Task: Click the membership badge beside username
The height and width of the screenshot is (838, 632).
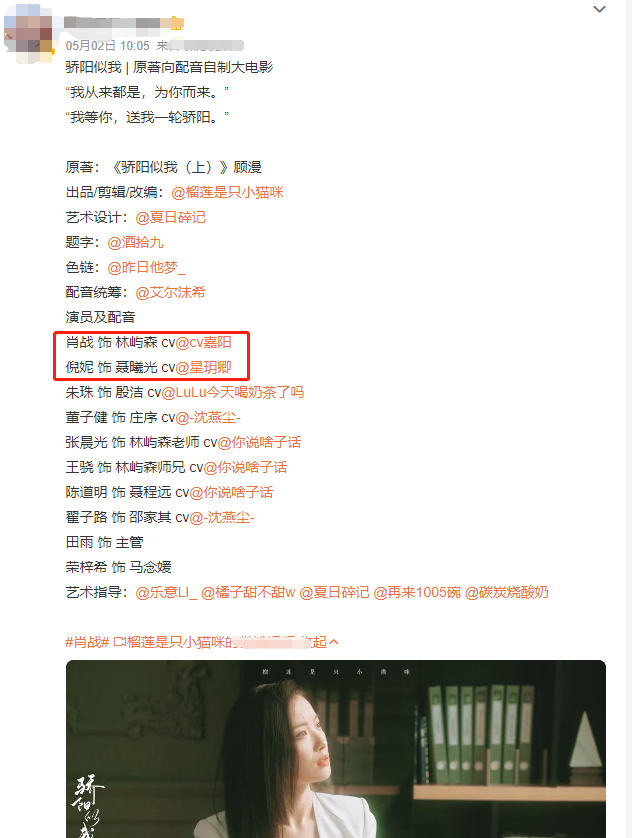Action: pos(177,23)
